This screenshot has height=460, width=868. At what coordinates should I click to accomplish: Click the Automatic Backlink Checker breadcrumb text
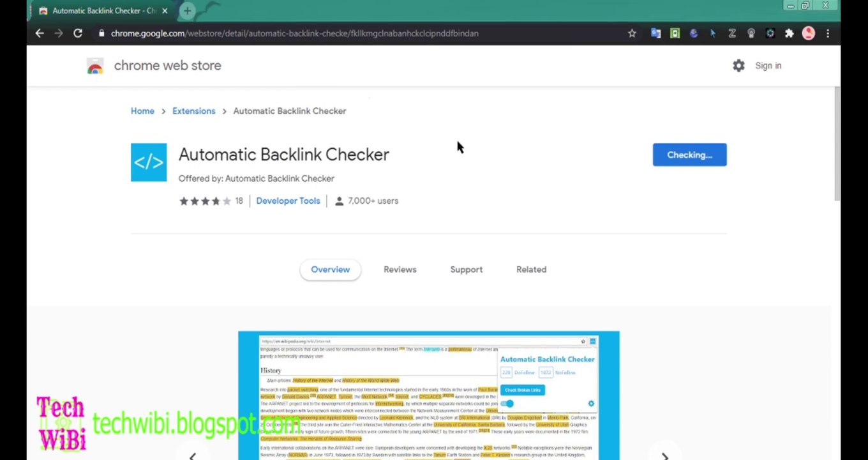289,111
